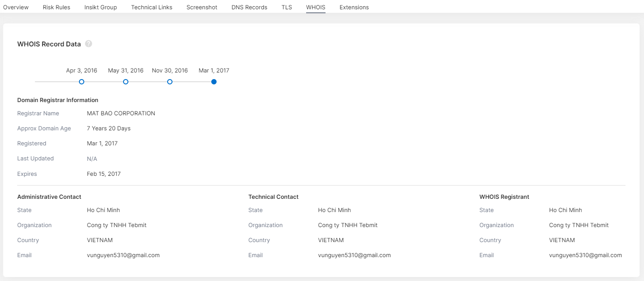Select the MAT BAO CORPORATION registrar name

(x=121, y=113)
